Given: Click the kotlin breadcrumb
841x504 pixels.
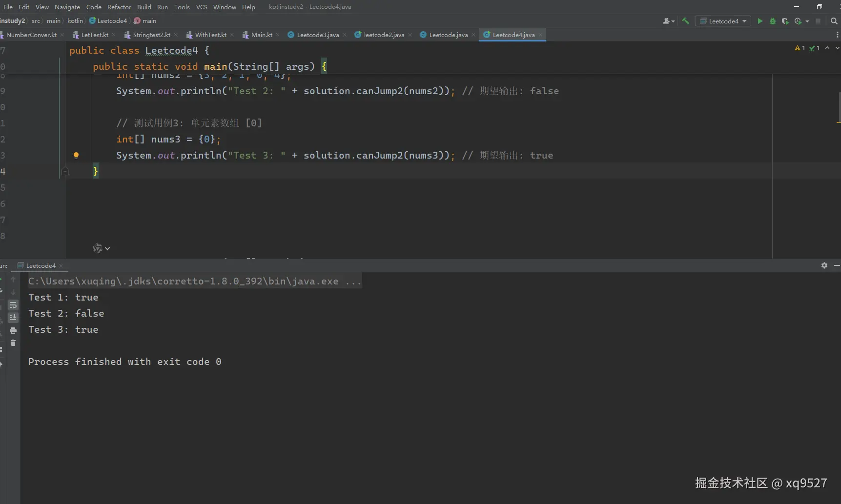Looking at the screenshot, I should coord(75,21).
